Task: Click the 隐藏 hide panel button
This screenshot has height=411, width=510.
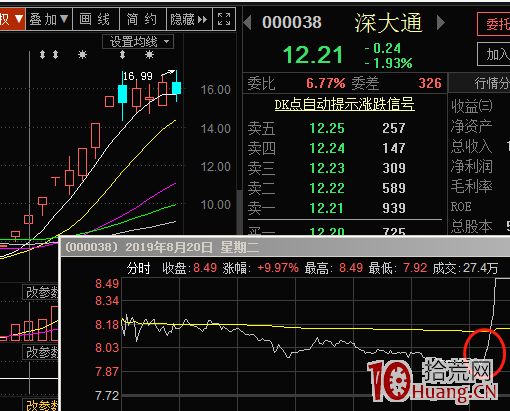Action: [189, 19]
